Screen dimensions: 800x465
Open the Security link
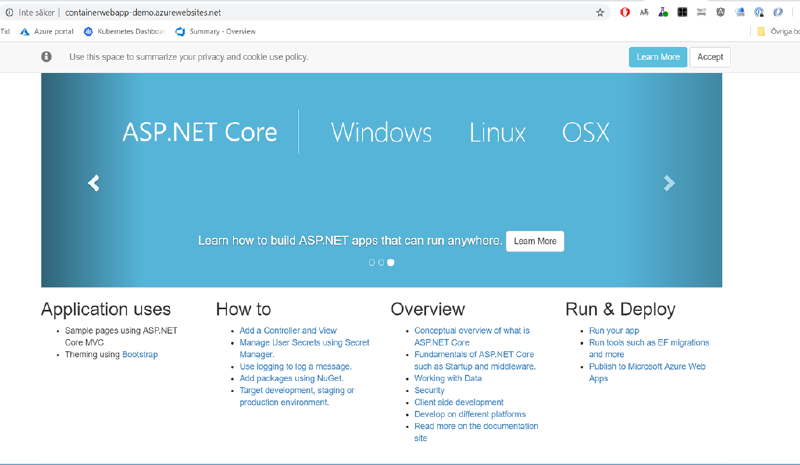(x=429, y=390)
